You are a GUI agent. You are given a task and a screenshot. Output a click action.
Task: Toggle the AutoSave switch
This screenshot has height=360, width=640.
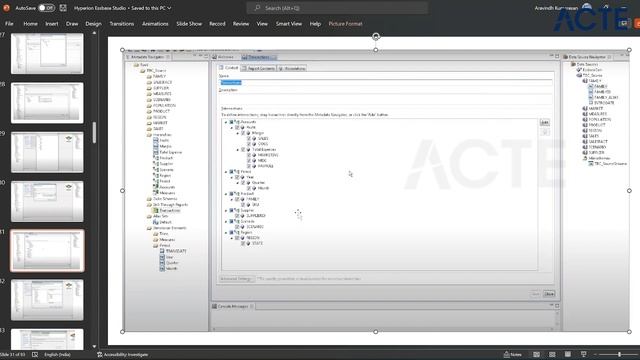point(46,8)
